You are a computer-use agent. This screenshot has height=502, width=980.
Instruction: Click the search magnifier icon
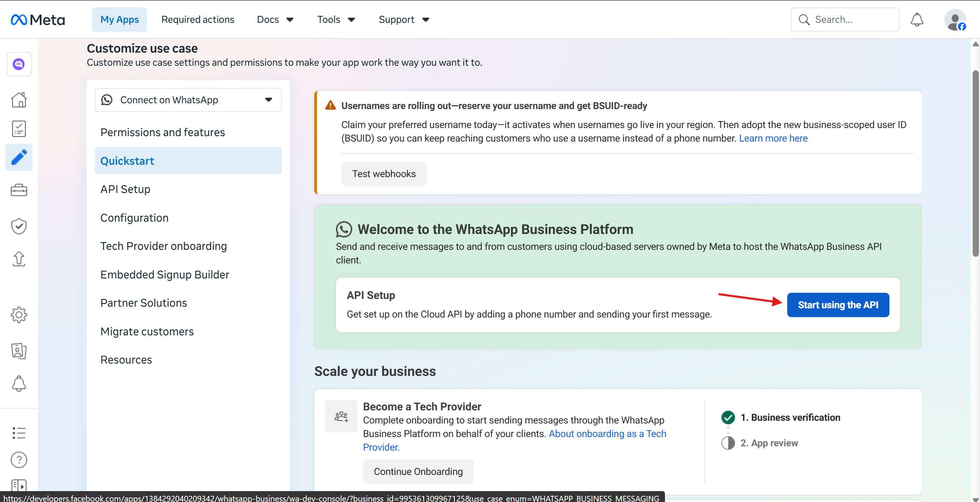pyautogui.click(x=804, y=20)
